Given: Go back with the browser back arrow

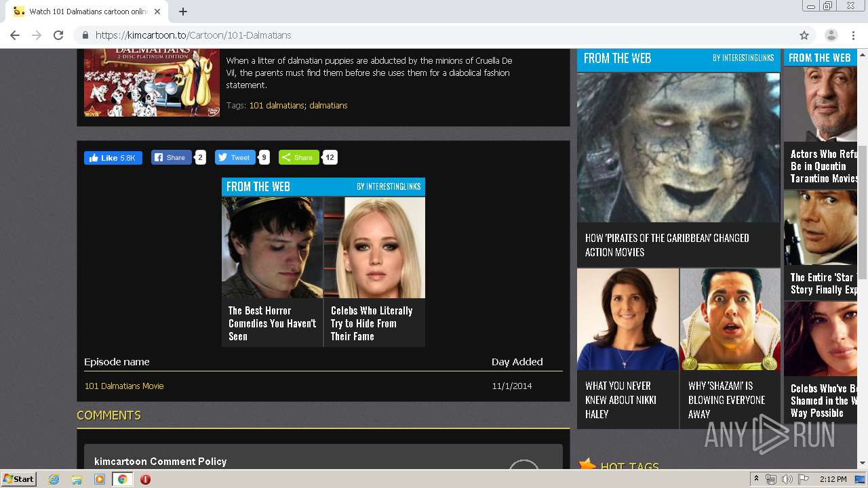Looking at the screenshot, I should pos(15,35).
